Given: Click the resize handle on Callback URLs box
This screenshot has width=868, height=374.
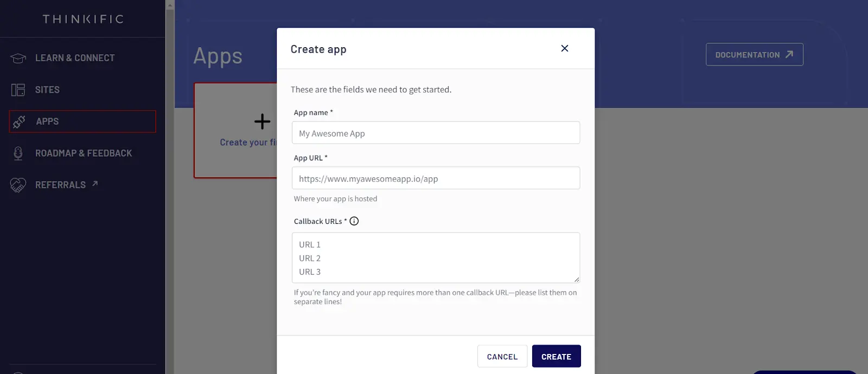Looking at the screenshot, I should [x=577, y=280].
